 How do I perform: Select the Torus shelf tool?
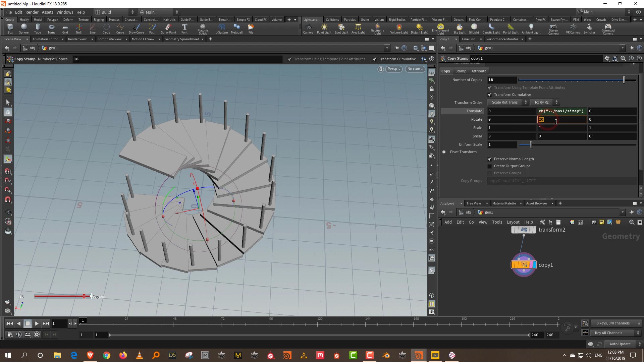51,29
